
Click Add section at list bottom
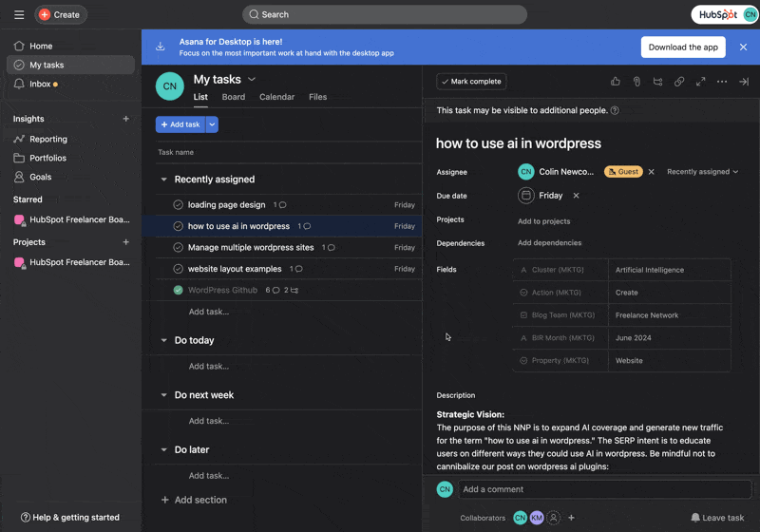tap(194, 500)
